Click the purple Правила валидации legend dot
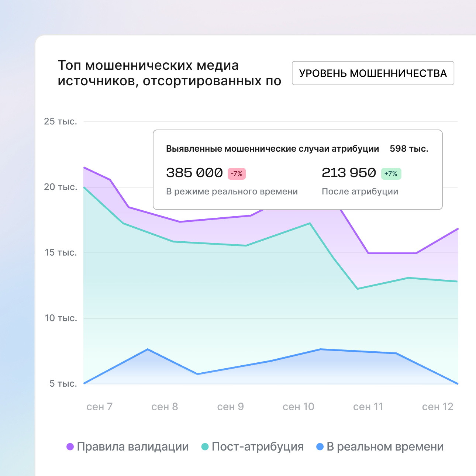The image size is (476, 476). pos(70,447)
